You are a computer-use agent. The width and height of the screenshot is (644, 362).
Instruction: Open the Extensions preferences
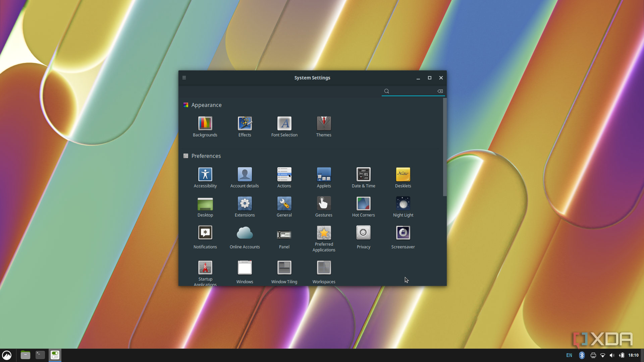coord(245,207)
